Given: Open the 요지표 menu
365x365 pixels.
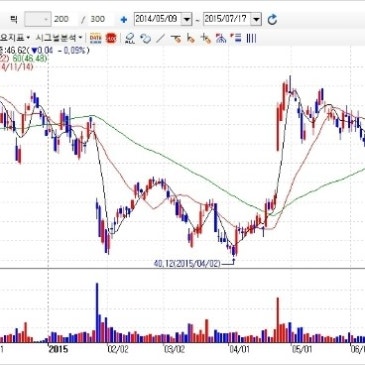Looking at the screenshot, I should 15,38.
